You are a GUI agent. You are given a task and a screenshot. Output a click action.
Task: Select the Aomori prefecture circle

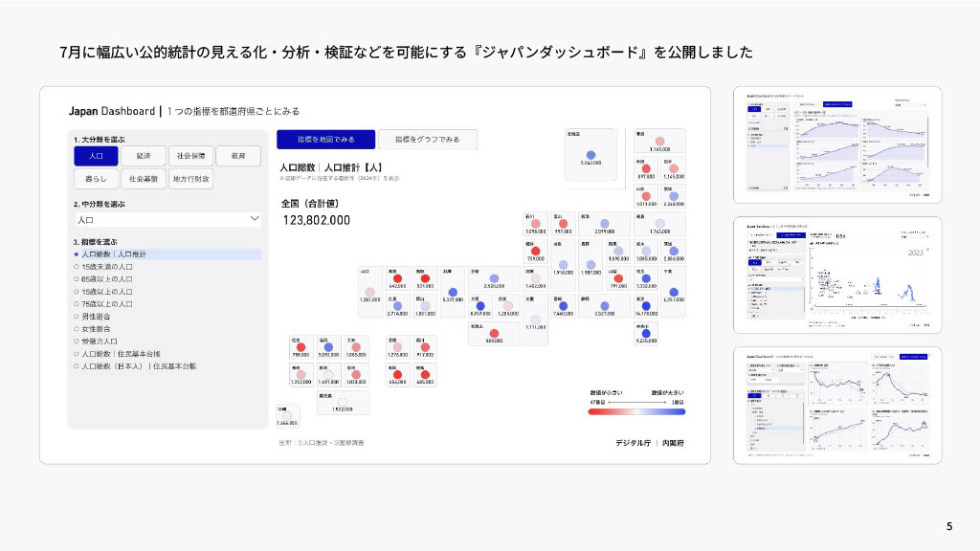coord(658,141)
